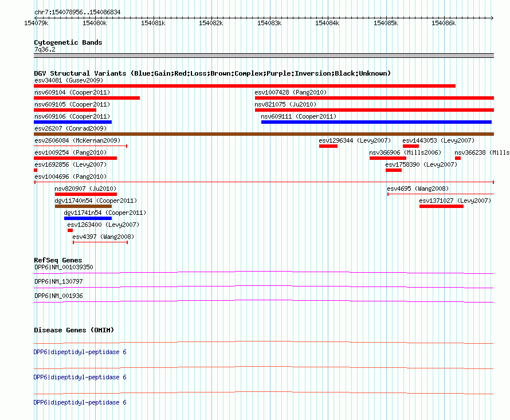Viewport: 510px width, 420px height.
Task: Select the blue gain bar under nsv609106
Action: (x=73, y=122)
